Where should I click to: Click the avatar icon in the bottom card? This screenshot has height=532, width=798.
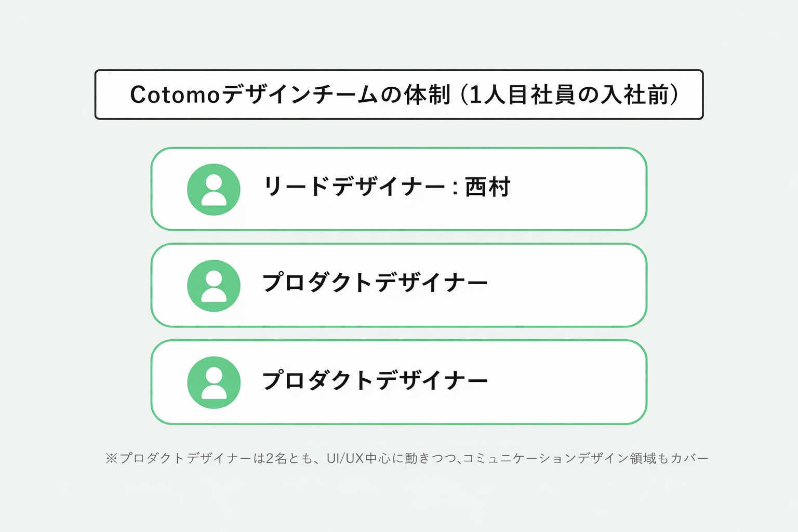tap(214, 382)
